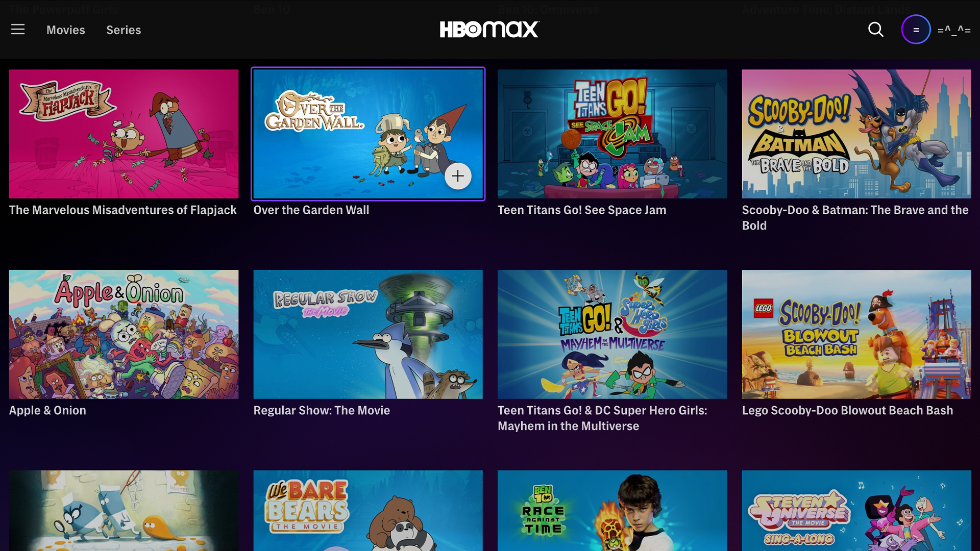Open the Movies menu item
This screenshot has width=980, height=551.
tap(66, 30)
